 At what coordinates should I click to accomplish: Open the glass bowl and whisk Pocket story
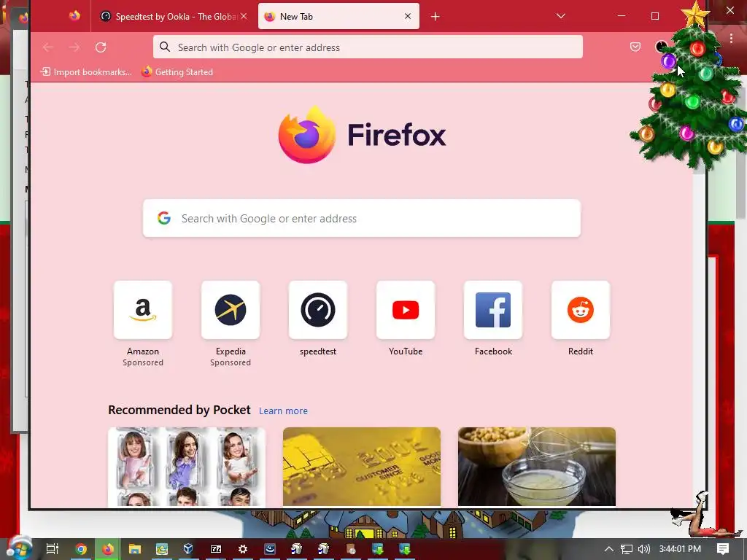point(536,467)
